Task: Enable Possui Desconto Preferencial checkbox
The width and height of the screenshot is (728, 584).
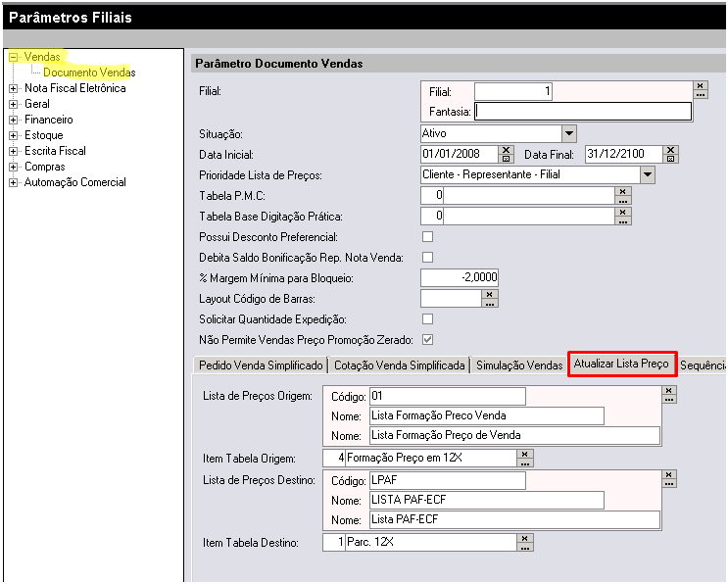Action: click(x=427, y=237)
